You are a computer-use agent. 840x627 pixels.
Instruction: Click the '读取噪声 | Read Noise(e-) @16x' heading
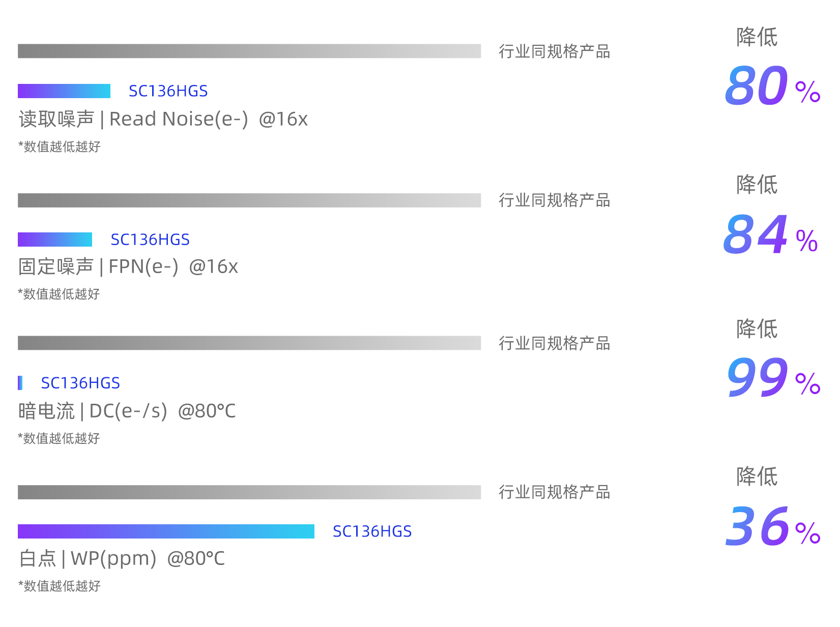coord(163,119)
